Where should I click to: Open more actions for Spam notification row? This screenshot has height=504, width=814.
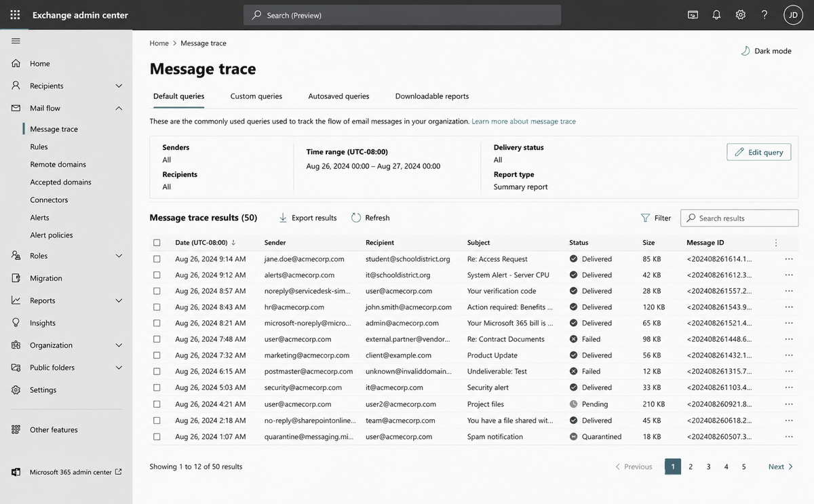[789, 437]
